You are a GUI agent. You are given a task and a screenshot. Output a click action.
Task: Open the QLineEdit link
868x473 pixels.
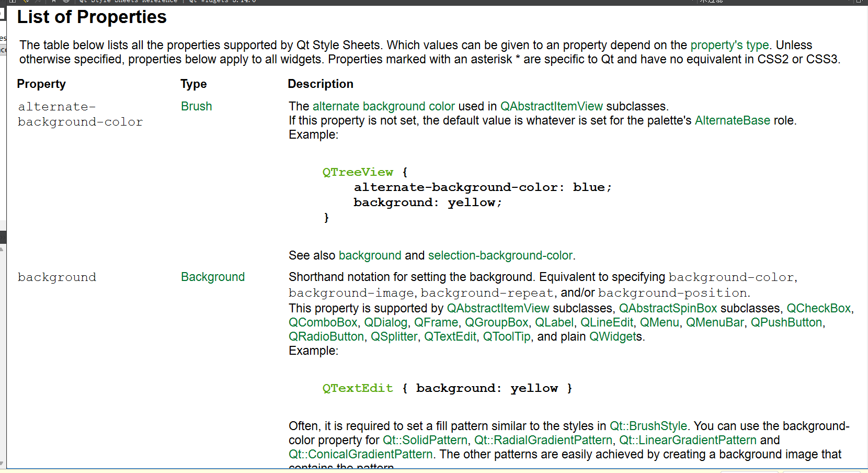point(607,322)
